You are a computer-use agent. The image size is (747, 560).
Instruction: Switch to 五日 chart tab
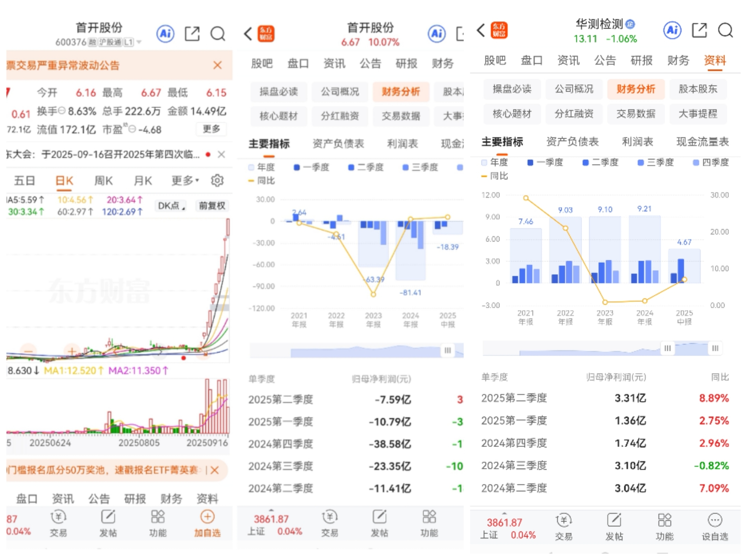tap(25, 180)
